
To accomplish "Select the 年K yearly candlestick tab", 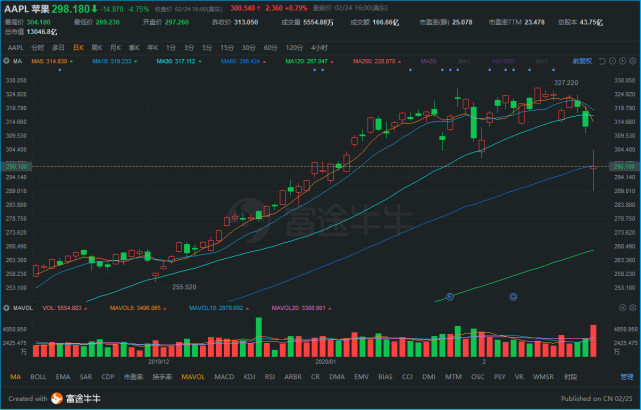I will click(x=152, y=48).
